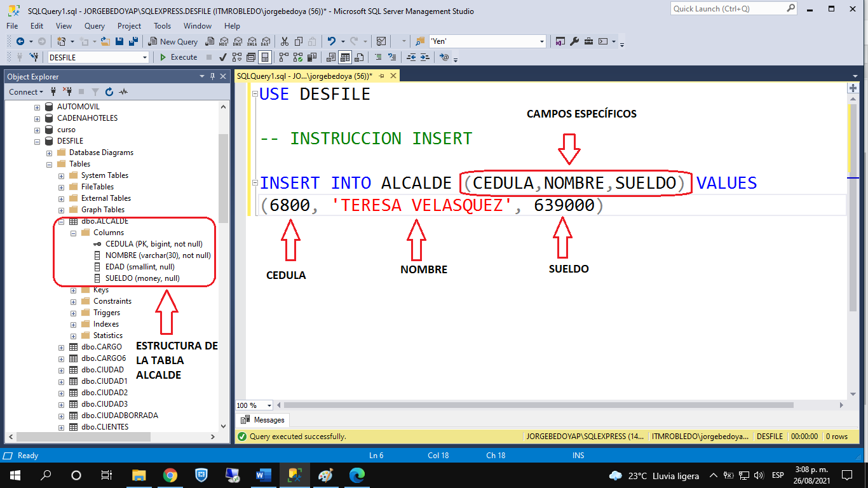Click the XMLA query icon

pos(252,41)
